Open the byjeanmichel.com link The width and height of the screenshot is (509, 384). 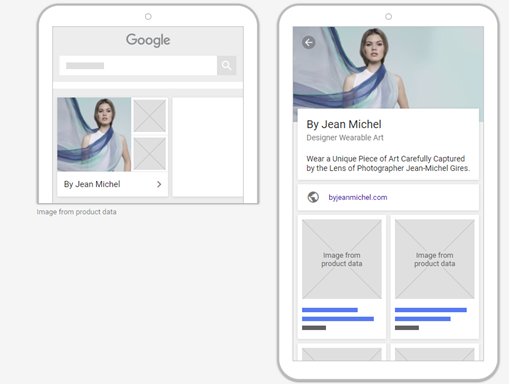[358, 197]
